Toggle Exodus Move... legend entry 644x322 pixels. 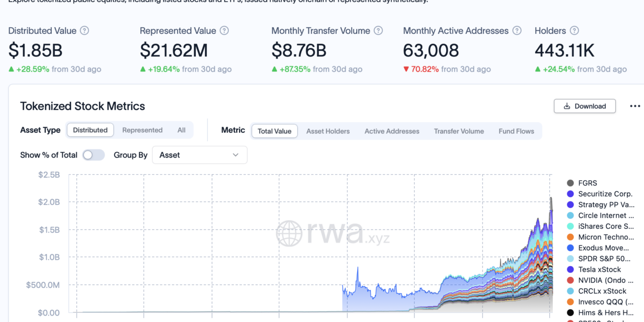598,248
